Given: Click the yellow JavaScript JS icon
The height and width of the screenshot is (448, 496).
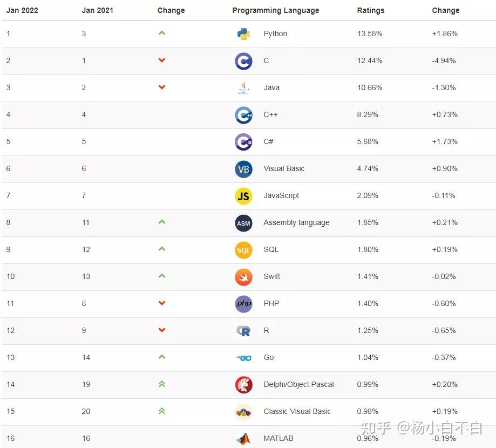Looking at the screenshot, I should [243, 196].
